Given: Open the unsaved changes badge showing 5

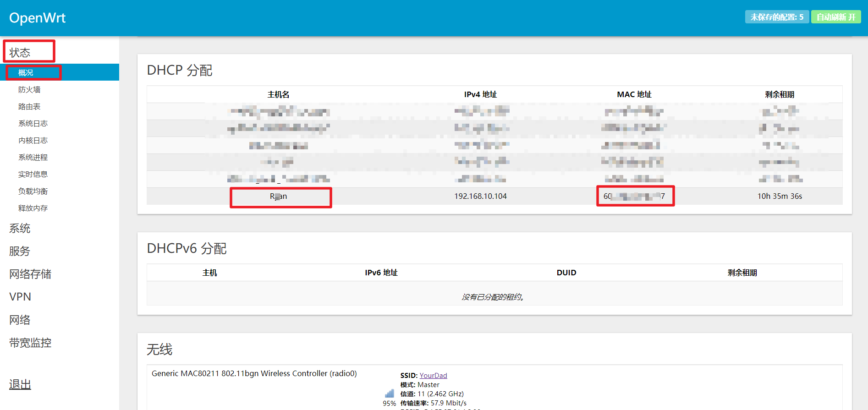Looking at the screenshot, I should coord(776,17).
